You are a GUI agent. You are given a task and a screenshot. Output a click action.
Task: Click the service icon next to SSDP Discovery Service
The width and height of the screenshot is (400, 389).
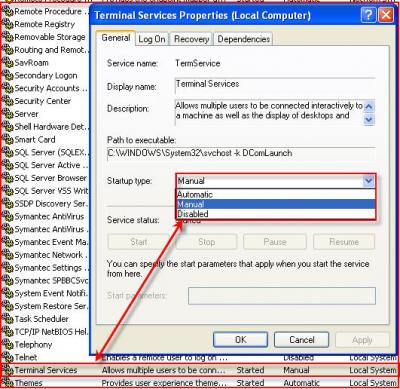[x=7, y=204]
